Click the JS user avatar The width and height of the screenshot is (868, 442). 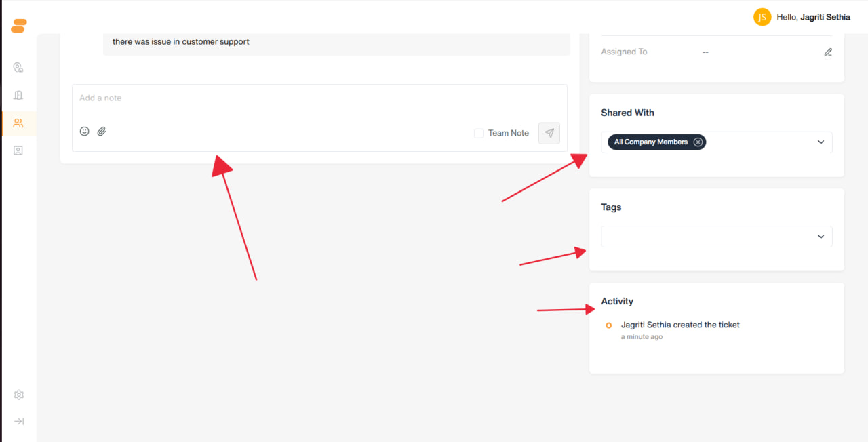coord(762,17)
